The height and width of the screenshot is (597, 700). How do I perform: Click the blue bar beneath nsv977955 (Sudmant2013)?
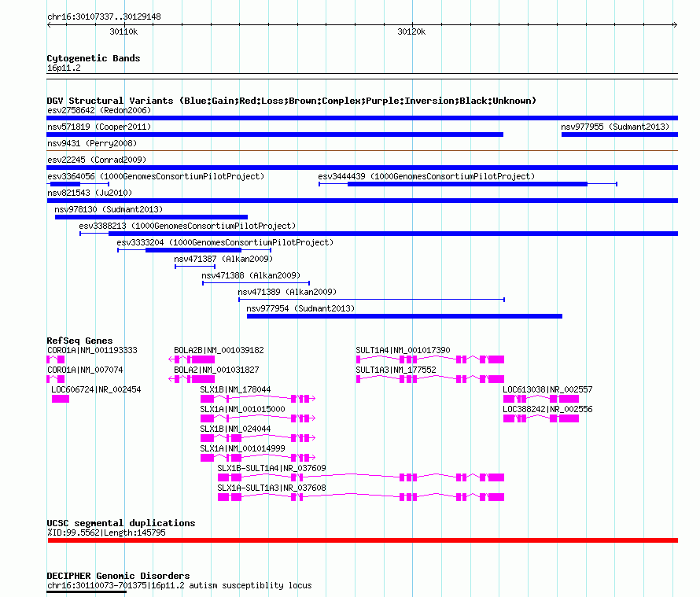(620, 135)
